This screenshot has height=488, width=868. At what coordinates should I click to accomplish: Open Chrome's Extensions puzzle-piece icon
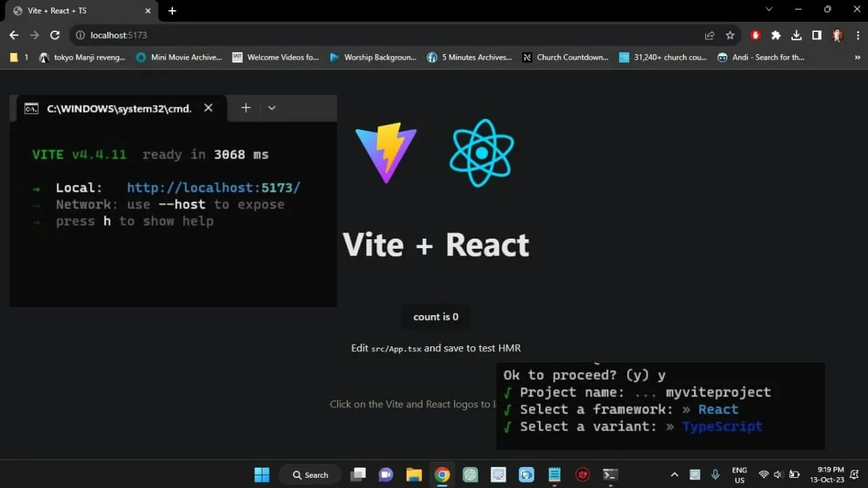coord(776,35)
